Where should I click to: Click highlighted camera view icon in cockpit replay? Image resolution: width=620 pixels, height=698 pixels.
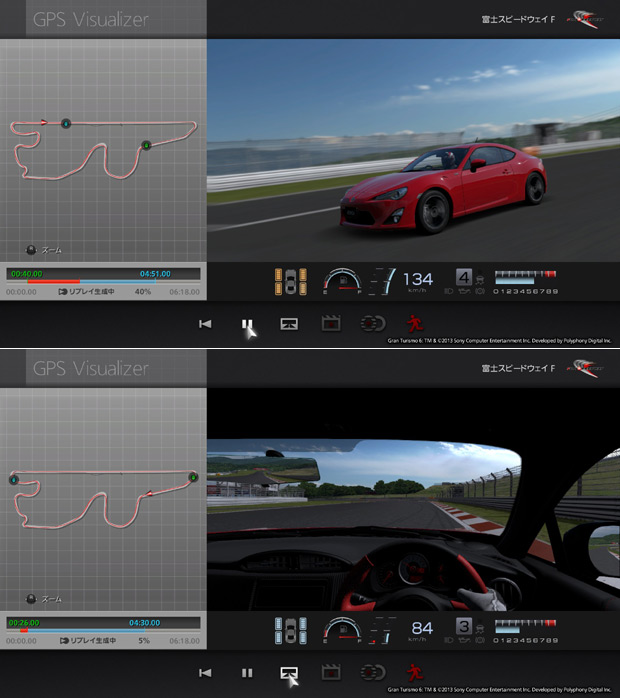[288, 673]
